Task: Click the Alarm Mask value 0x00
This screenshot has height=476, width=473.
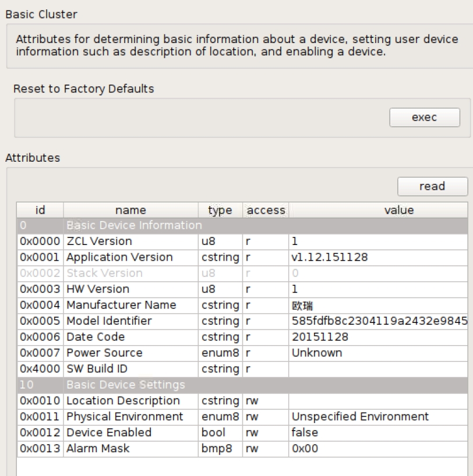Action: click(305, 449)
